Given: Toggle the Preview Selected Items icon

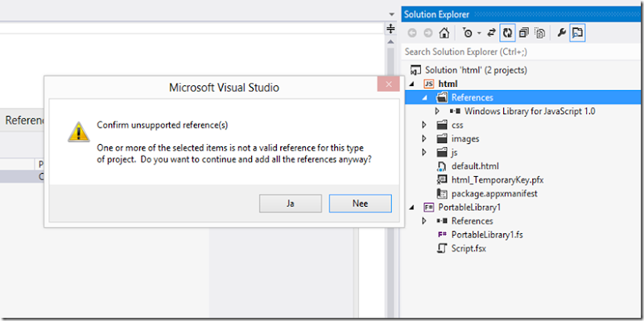Looking at the screenshot, I should [577, 33].
